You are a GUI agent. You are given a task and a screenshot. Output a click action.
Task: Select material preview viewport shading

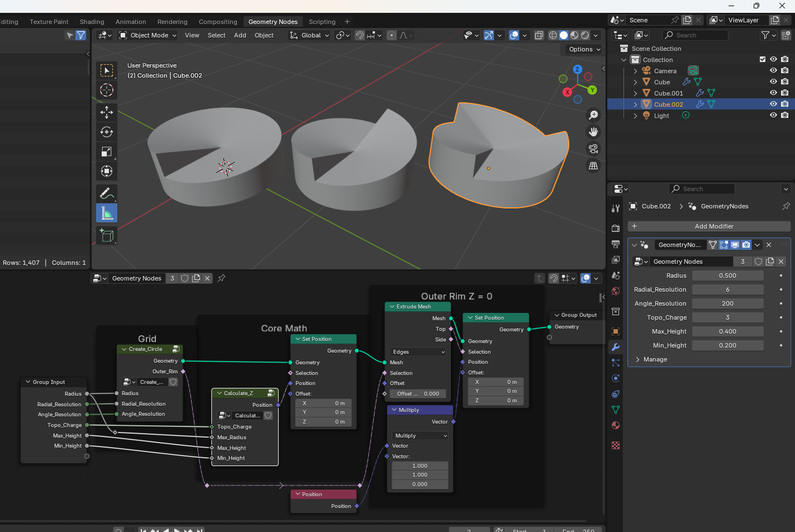tap(574, 35)
